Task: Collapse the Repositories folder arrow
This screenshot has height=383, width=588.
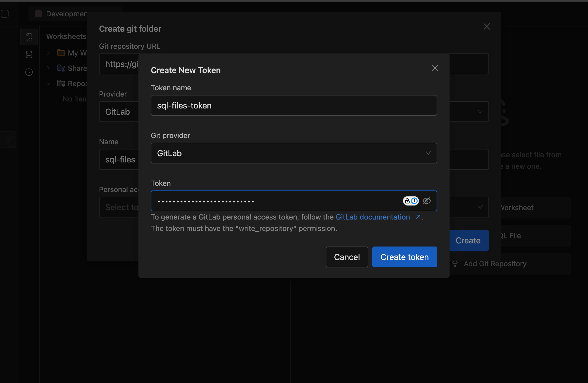Action: point(48,84)
